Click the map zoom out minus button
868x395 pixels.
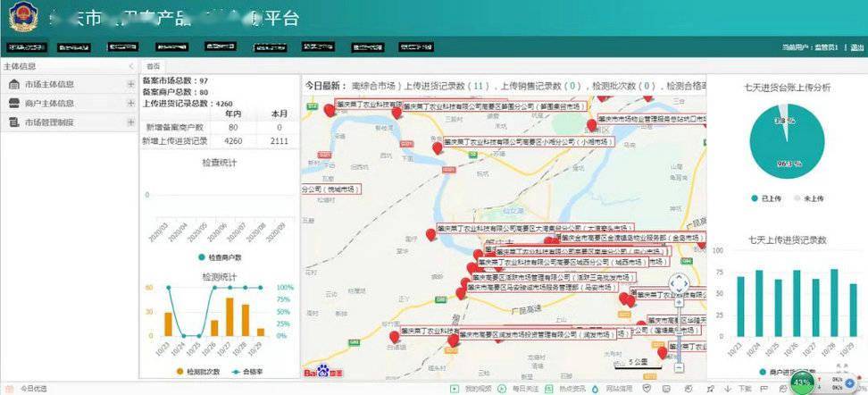coord(678,366)
